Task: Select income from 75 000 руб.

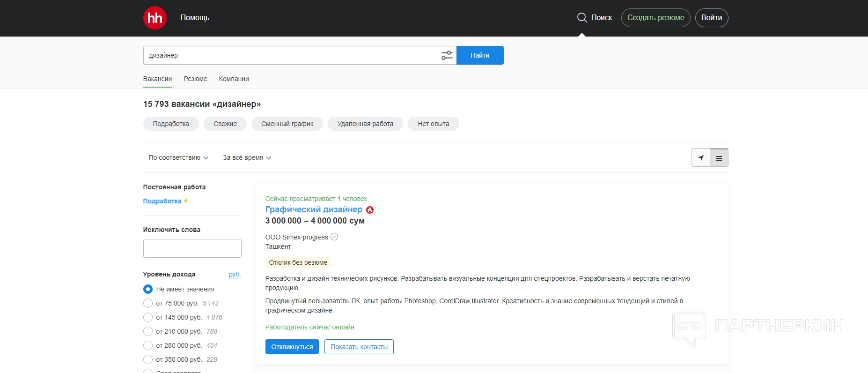Action: pos(148,303)
